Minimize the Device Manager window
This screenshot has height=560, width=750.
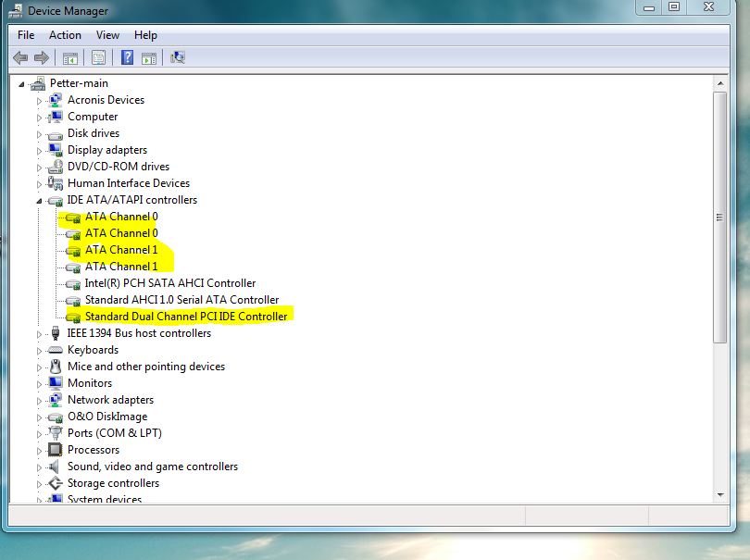click(x=649, y=7)
